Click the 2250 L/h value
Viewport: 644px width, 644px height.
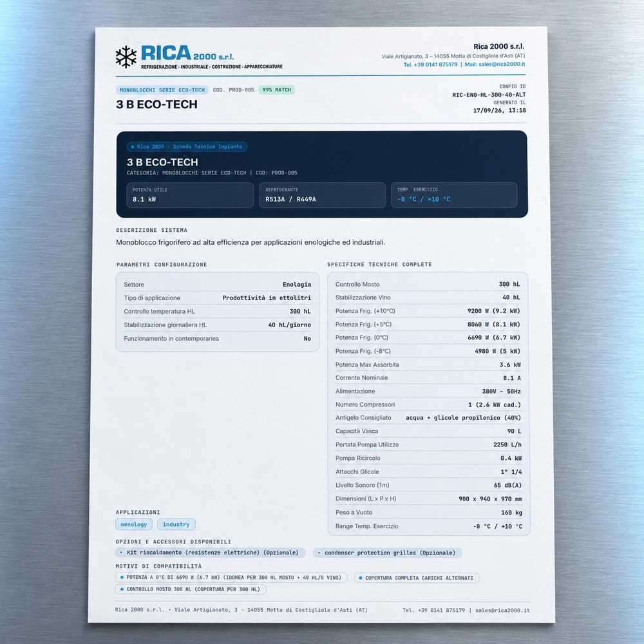click(507, 445)
